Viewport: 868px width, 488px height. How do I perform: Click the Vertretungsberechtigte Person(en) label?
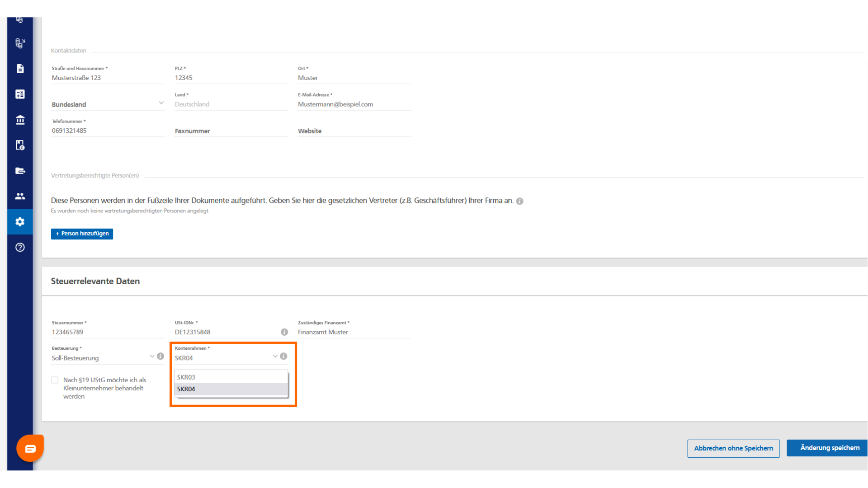pyautogui.click(x=95, y=175)
